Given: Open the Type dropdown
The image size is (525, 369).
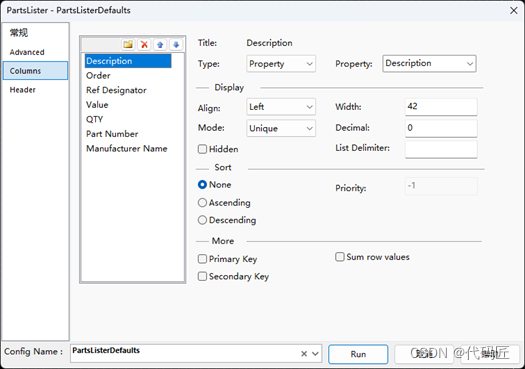Looking at the screenshot, I should [x=281, y=64].
